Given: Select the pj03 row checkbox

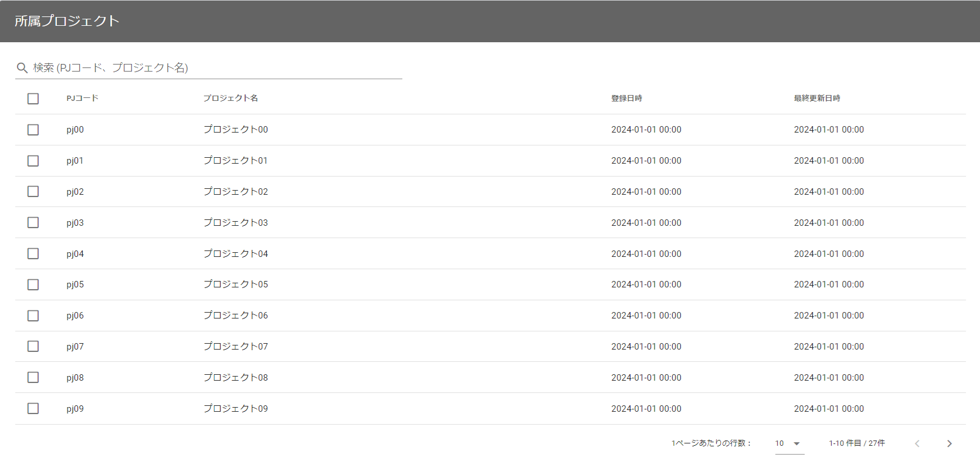Looking at the screenshot, I should click(x=33, y=223).
